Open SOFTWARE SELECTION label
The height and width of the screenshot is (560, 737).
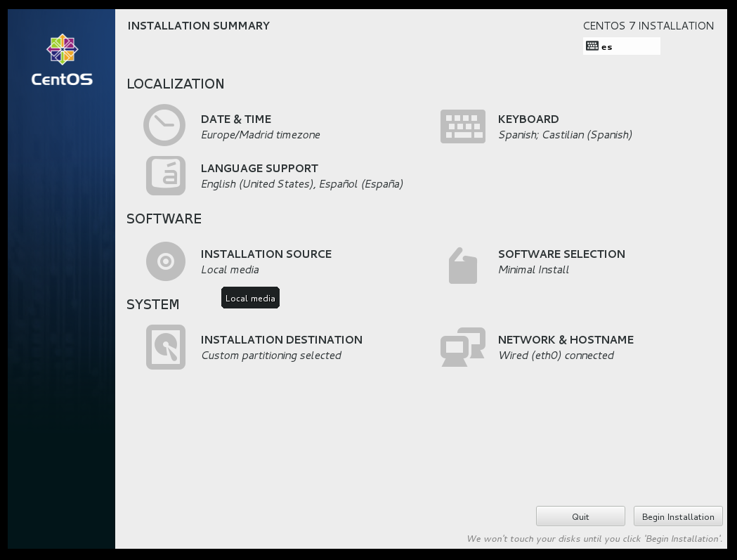[561, 254]
